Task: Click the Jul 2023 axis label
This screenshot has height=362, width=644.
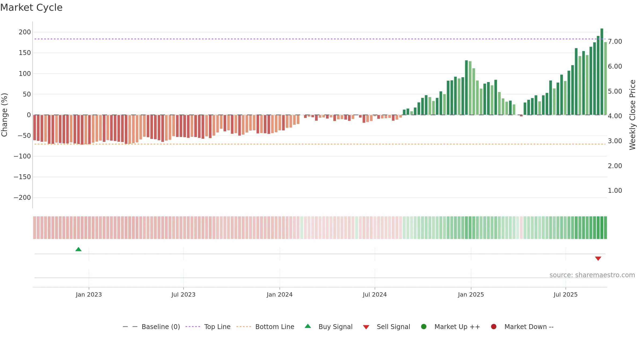Action: (184, 294)
